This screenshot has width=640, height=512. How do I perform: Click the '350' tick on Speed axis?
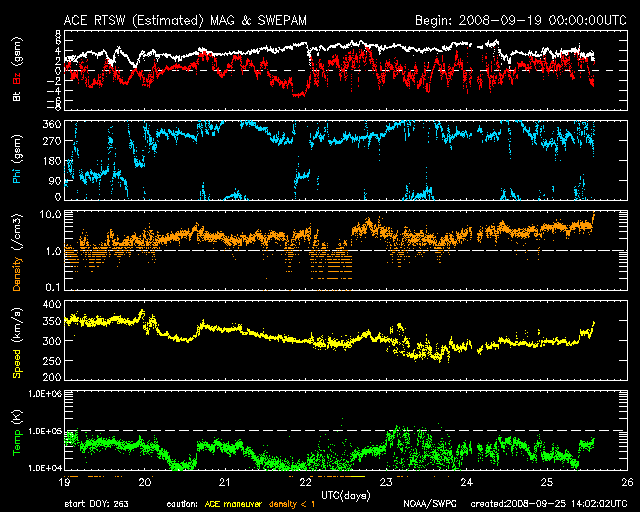pos(52,321)
